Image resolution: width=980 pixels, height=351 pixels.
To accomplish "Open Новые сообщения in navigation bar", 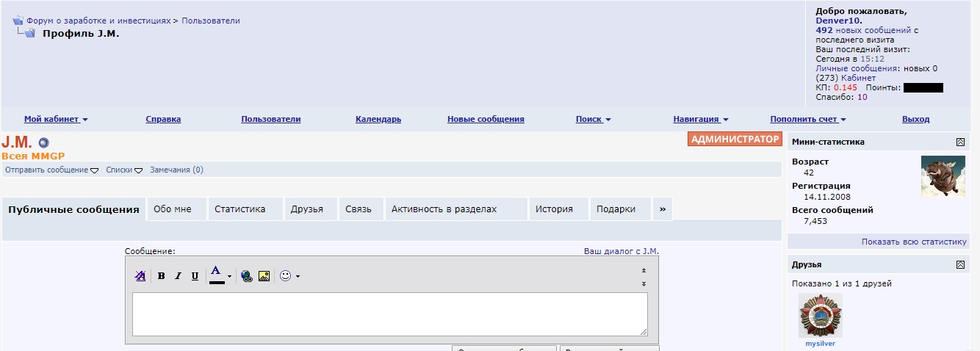I will pyautogui.click(x=486, y=119).
